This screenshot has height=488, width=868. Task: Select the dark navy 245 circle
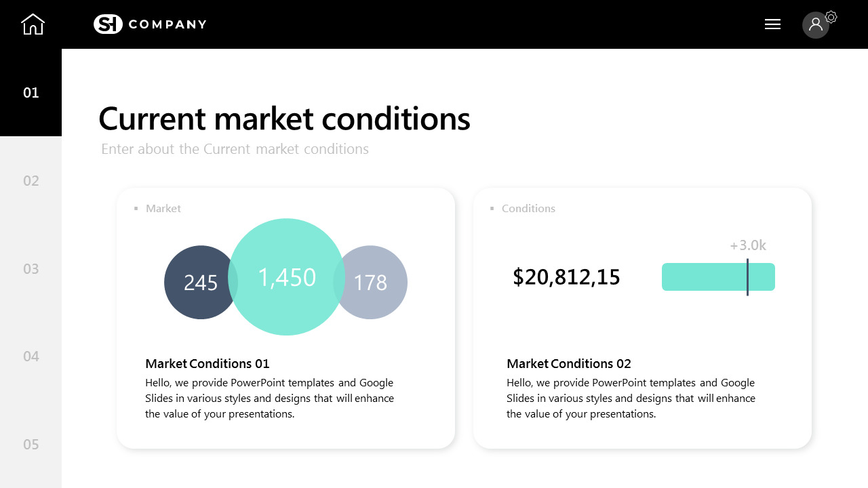197,283
